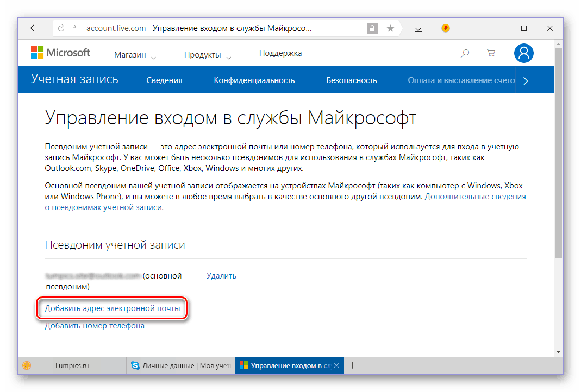Open downloads via the download arrow icon
Viewport: 581px width, 392px height.
[x=418, y=28]
